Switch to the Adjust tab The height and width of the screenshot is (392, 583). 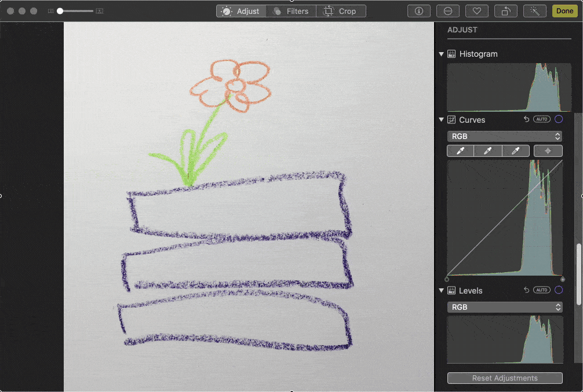pyautogui.click(x=241, y=11)
